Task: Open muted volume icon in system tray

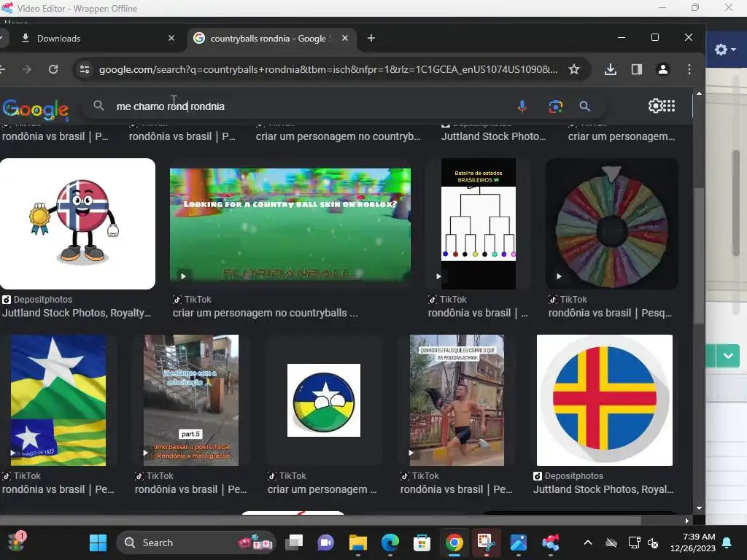Action: pos(653,542)
